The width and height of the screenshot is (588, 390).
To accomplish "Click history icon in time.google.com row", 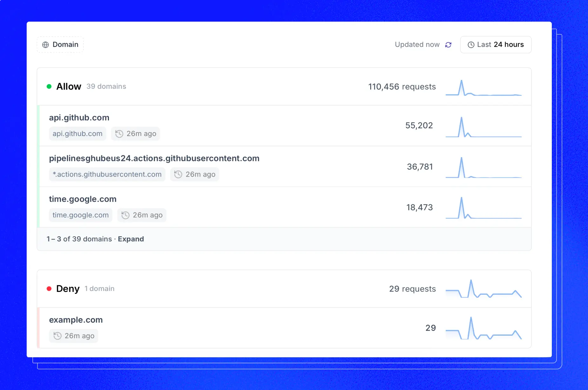I will (x=125, y=215).
